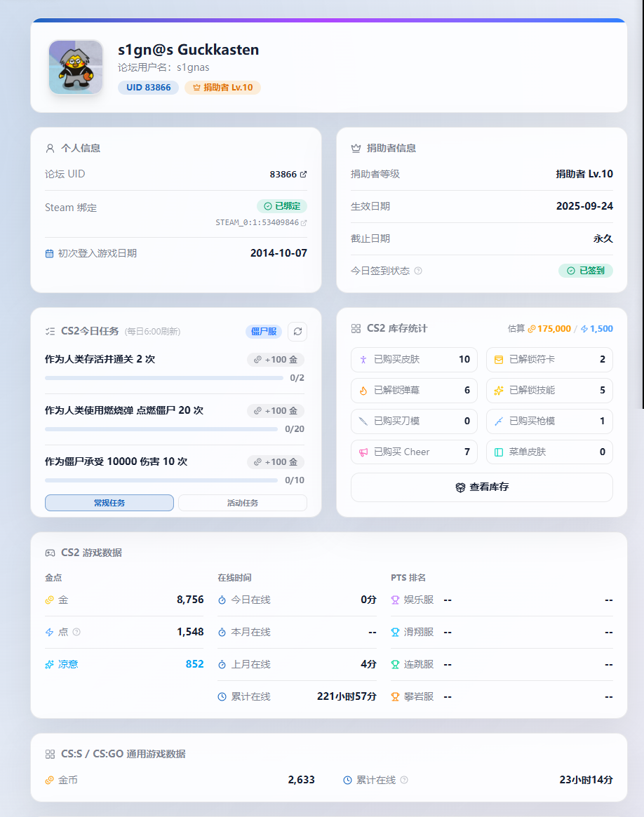Image resolution: width=644 pixels, height=817 pixels.
Task: Click the person icon next to 个人信息
Action: tap(50, 149)
